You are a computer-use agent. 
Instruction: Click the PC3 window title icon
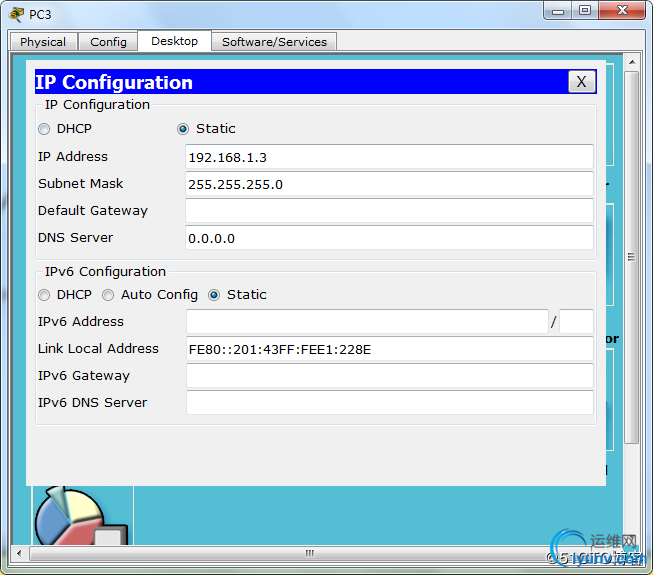click(17, 14)
